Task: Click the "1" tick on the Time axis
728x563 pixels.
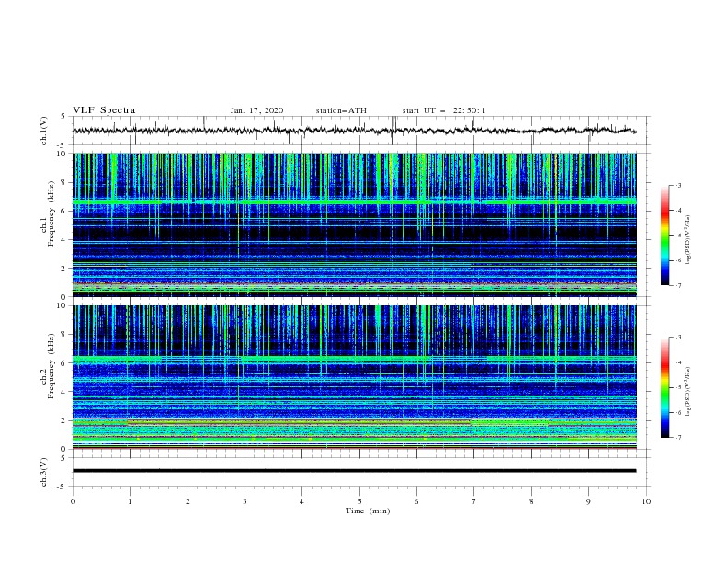Action: point(130,501)
